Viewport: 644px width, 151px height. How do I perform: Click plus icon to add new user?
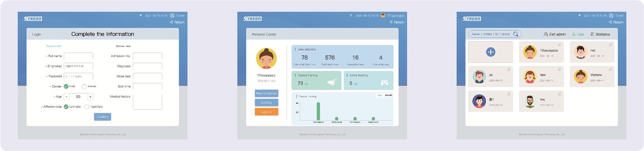tap(491, 52)
